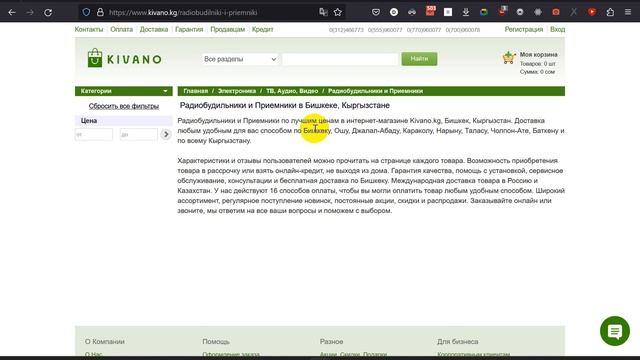This screenshot has height=360, width=640.
Task: Click 'Вход' login link
Action: coord(558,29)
